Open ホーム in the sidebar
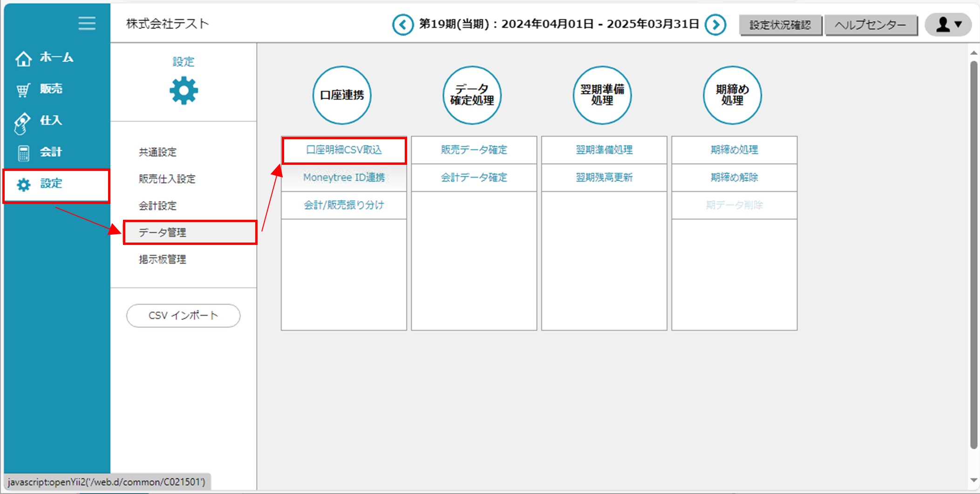 (56, 58)
